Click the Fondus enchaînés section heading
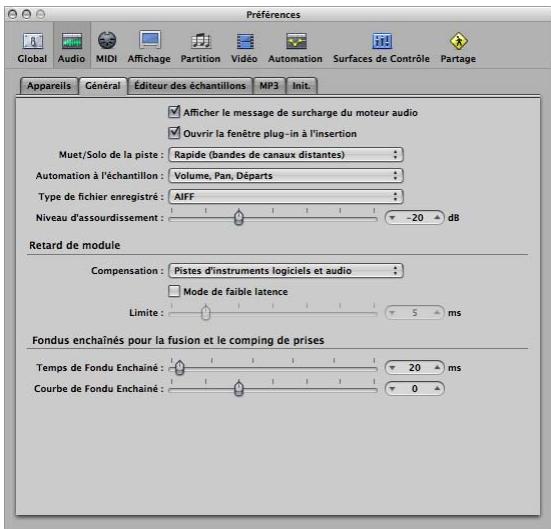This screenshot has height=529, width=551. click(x=178, y=340)
